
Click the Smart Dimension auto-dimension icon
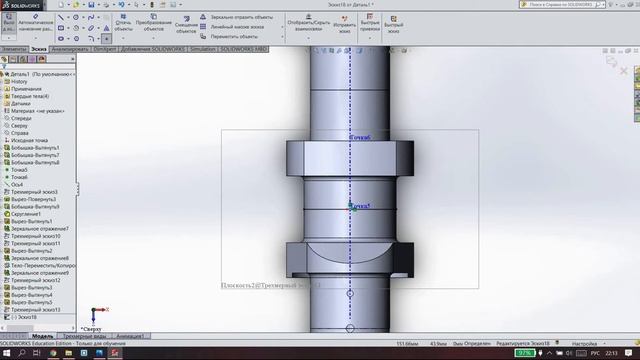(36, 17)
